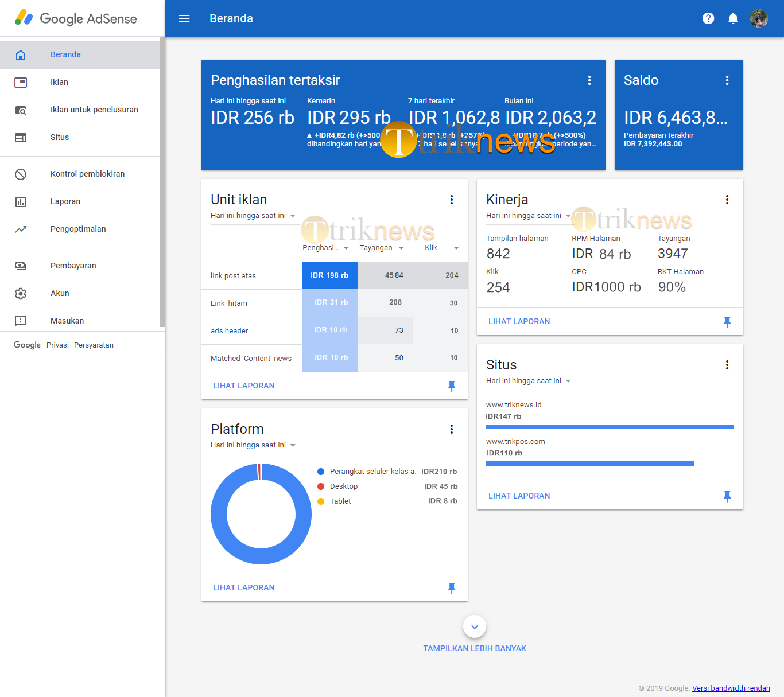Image resolution: width=784 pixels, height=697 pixels.
Task: Click the Kontrol pemblokiran block icon
Action: coord(21,174)
